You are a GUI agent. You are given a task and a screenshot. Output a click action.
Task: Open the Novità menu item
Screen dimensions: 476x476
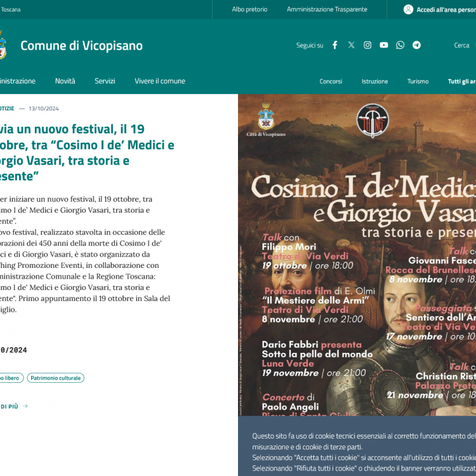65,81
